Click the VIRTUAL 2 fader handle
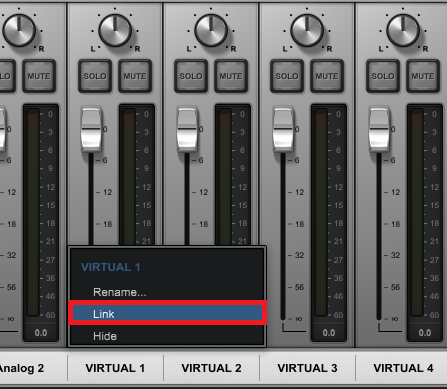The width and height of the screenshot is (447, 389). [x=187, y=129]
